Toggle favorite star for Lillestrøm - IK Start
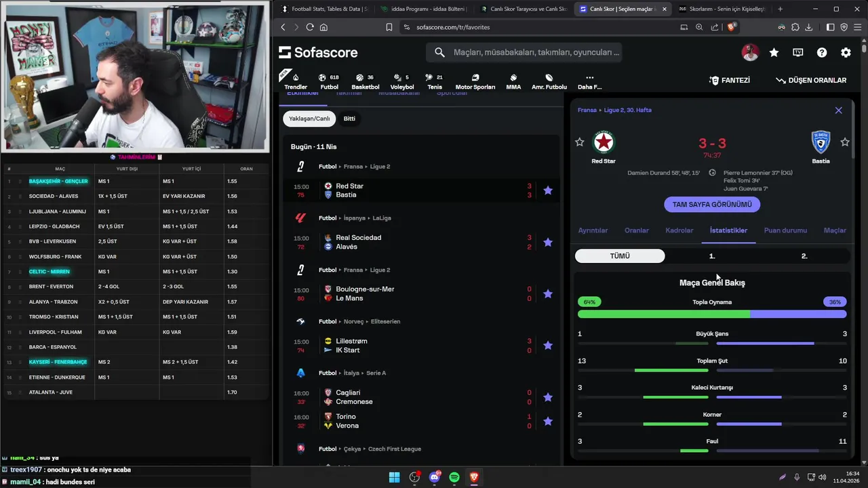868x488 pixels. pyautogui.click(x=548, y=345)
